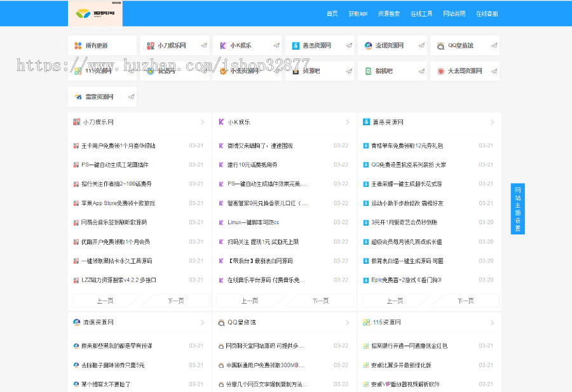Open article 中国联通用户免费领取300MB
Screen dimensions: 572x392
tap(265, 365)
